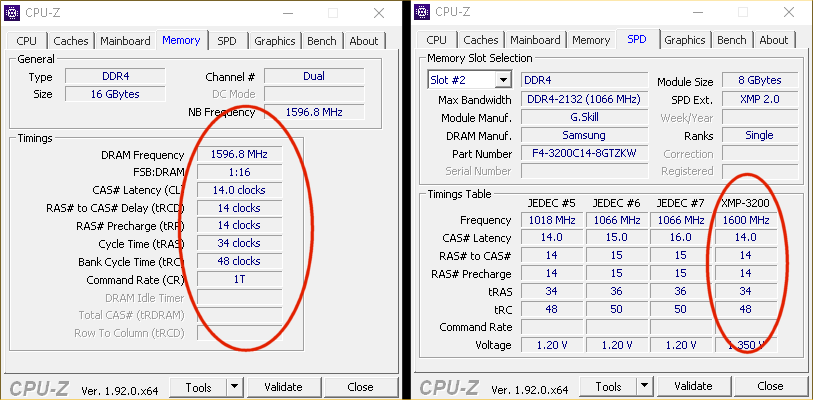
Task: Click CPU-Z app icon in right window title bar
Action: pos(423,11)
